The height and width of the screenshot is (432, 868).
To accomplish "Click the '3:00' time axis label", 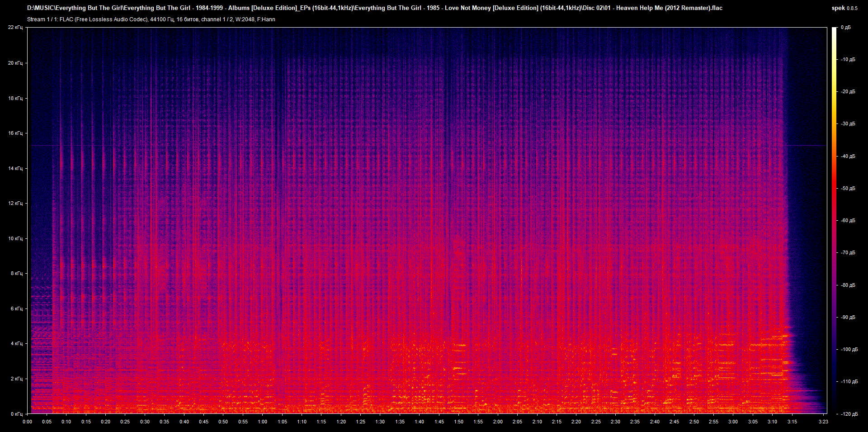I will point(733,422).
